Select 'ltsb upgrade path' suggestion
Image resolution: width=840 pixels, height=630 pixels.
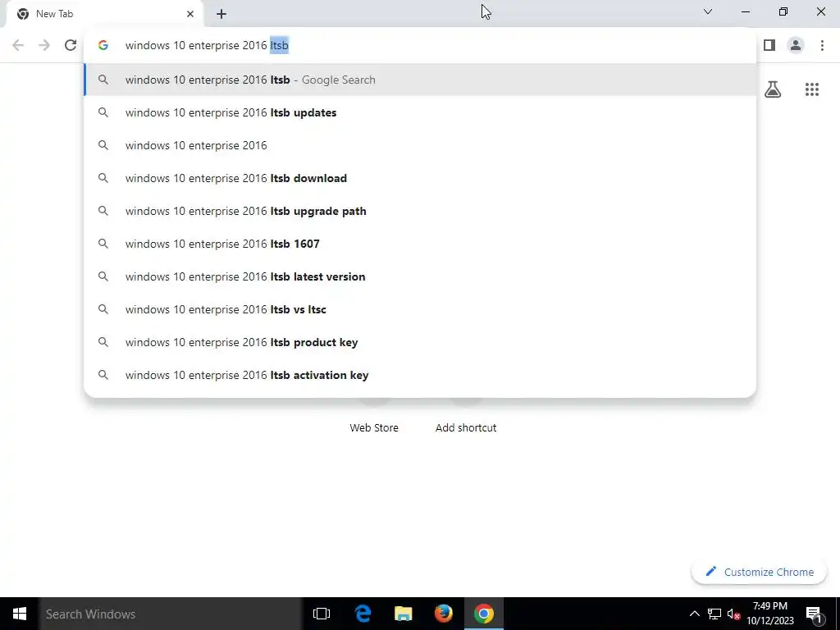click(420, 211)
